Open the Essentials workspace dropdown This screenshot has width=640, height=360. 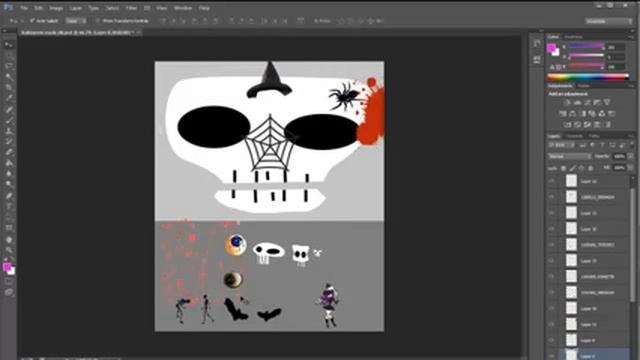pyautogui.click(x=608, y=21)
